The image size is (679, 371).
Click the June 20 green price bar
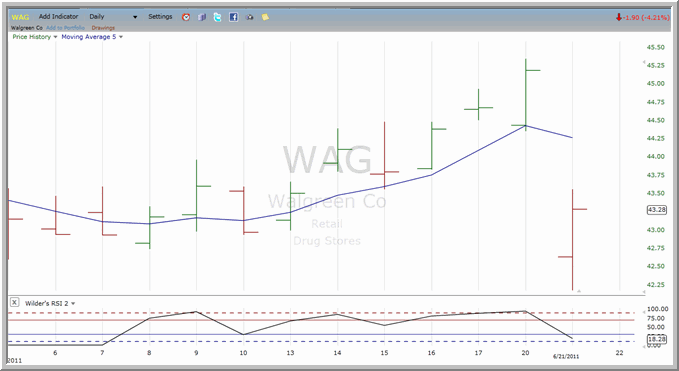(526, 94)
